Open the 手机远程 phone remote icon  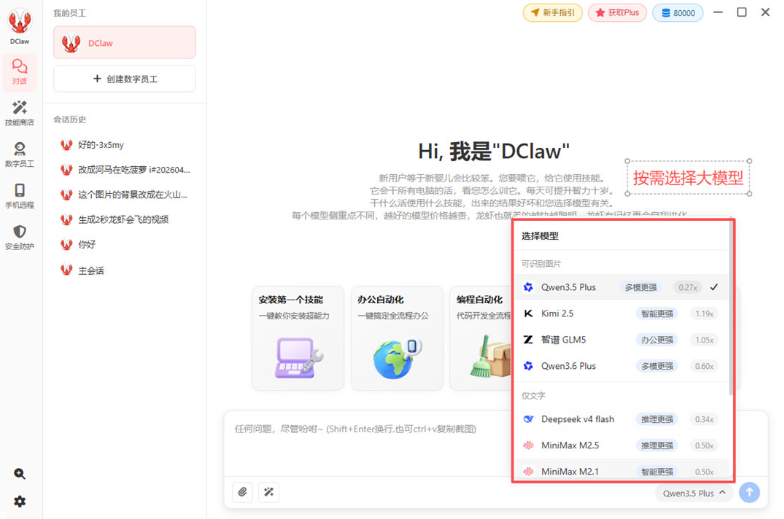point(20,196)
